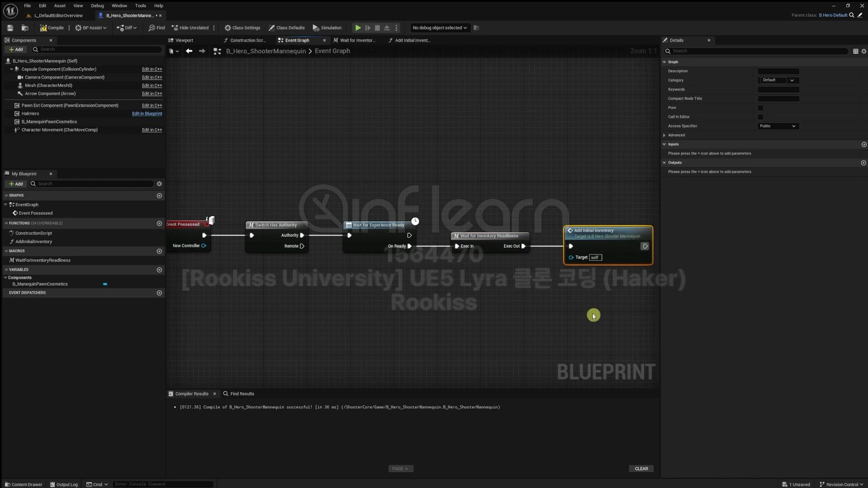The width and height of the screenshot is (868, 488).
Task: Click Edit in Blueprint link for HakHero
Action: coord(147,114)
